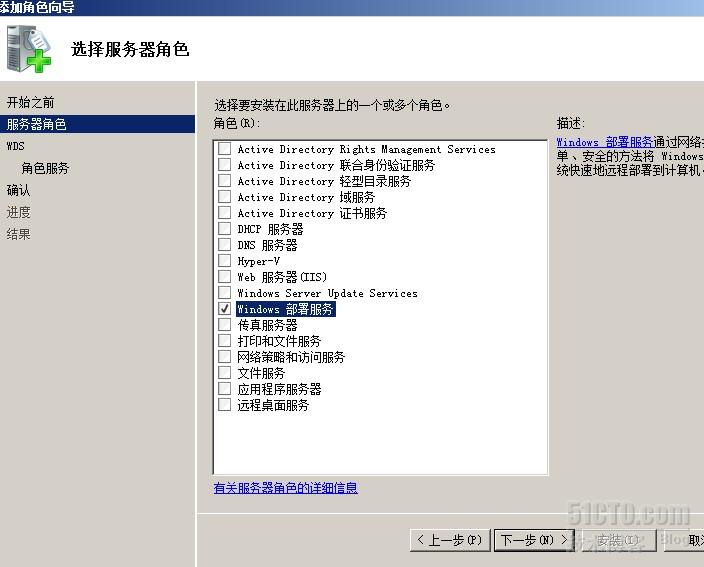The width and height of the screenshot is (704, 567).
Task: Check Active Directory 域服务 checkbox
Action: click(x=224, y=197)
